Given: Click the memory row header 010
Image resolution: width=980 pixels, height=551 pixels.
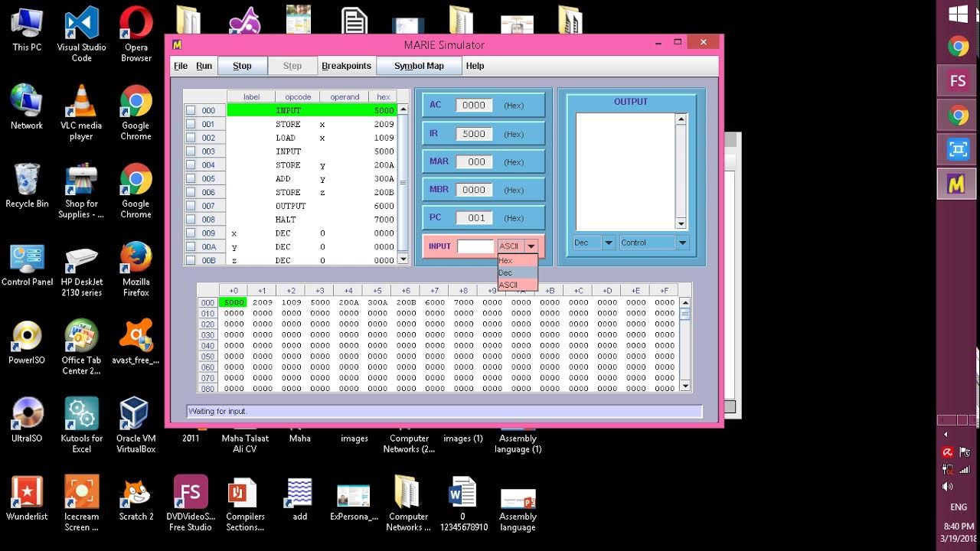Looking at the screenshot, I should (207, 314).
